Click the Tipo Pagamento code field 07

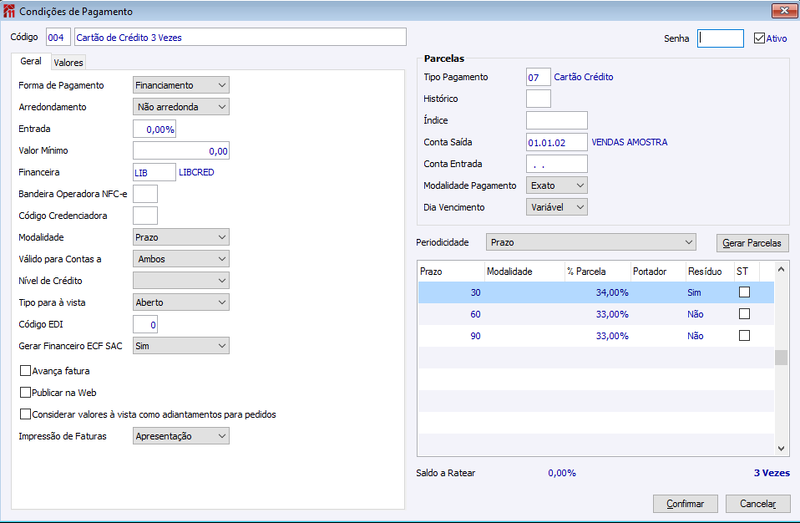[538, 77]
